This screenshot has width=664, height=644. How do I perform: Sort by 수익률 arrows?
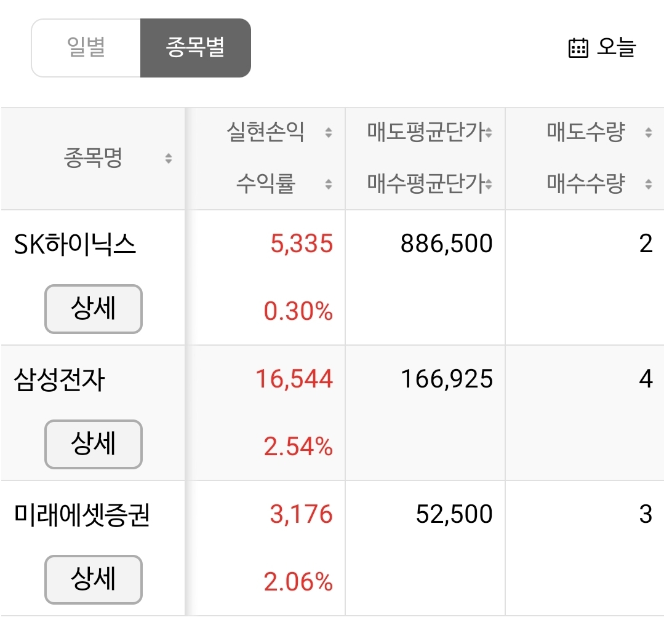[329, 184]
